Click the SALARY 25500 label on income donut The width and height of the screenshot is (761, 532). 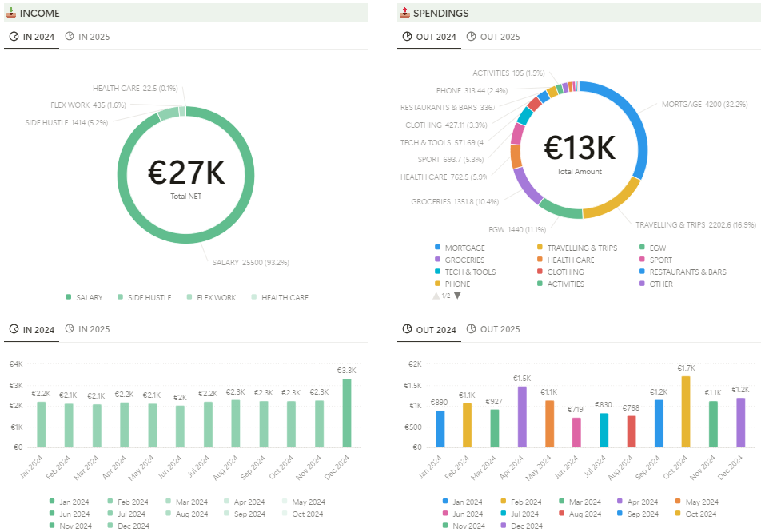(250, 262)
